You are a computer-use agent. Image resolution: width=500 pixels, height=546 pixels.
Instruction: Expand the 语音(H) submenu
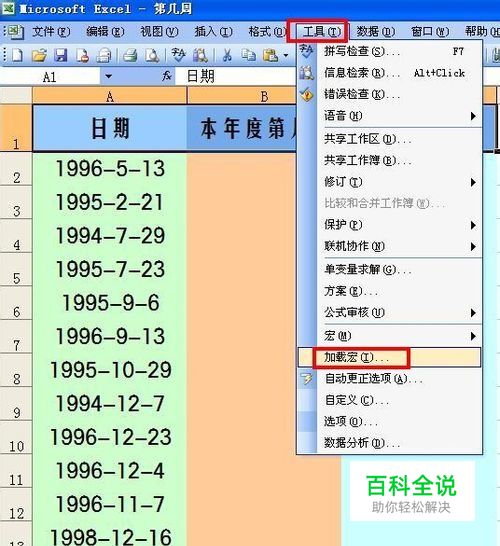coord(473,116)
